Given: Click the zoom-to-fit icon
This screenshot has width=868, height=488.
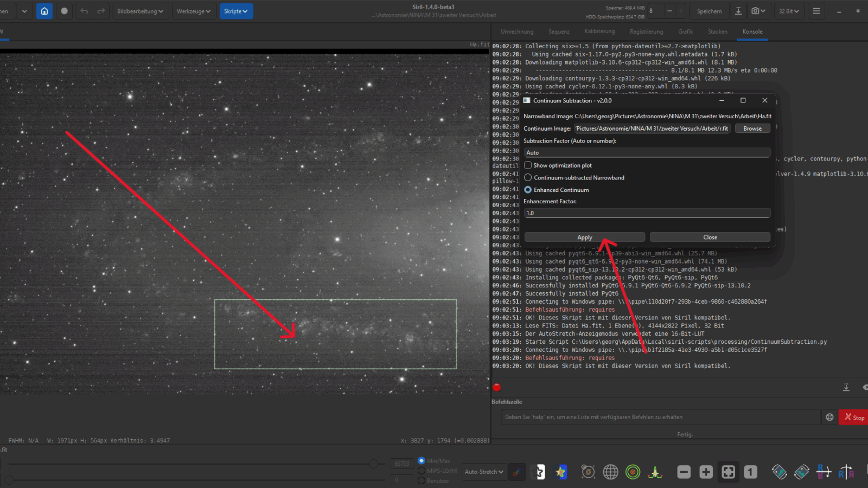Looking at the screenshot, I should 728,472.
